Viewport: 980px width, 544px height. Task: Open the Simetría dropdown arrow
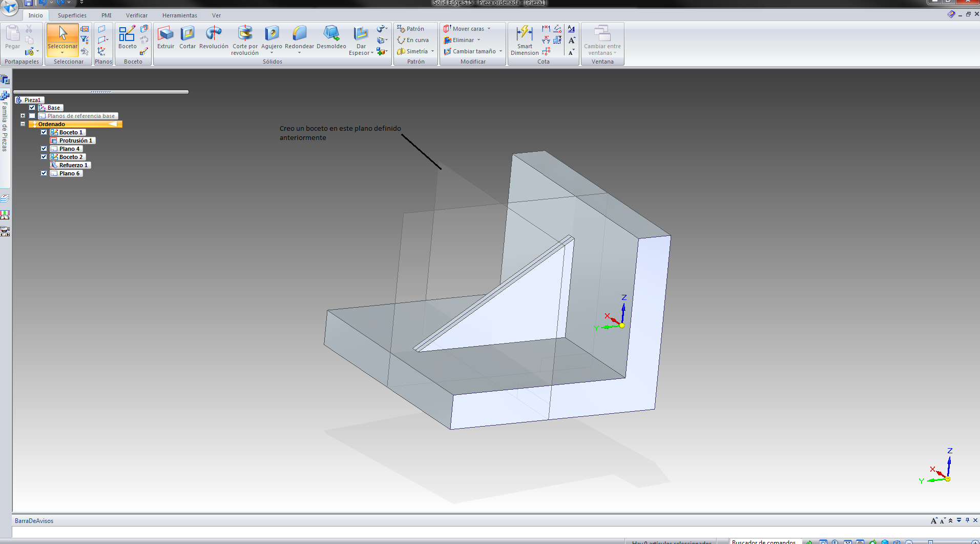pyautogui.click(x=433, y=51)
